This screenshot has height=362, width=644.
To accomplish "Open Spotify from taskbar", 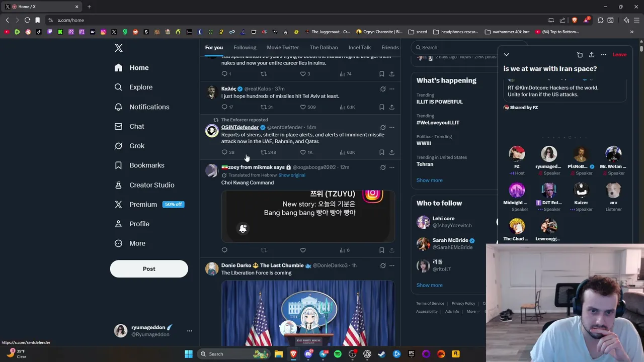I will pos(338,354).
